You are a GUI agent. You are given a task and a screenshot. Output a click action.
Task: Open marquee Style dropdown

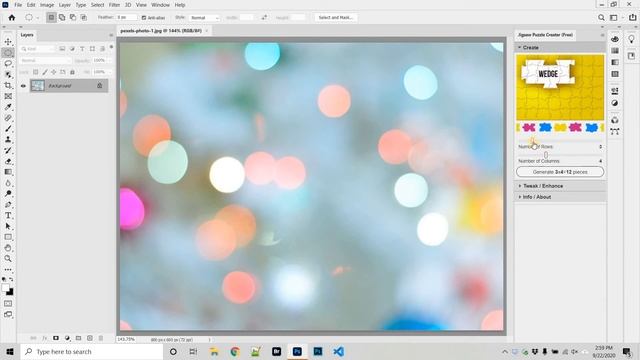[x=204, y=18]
